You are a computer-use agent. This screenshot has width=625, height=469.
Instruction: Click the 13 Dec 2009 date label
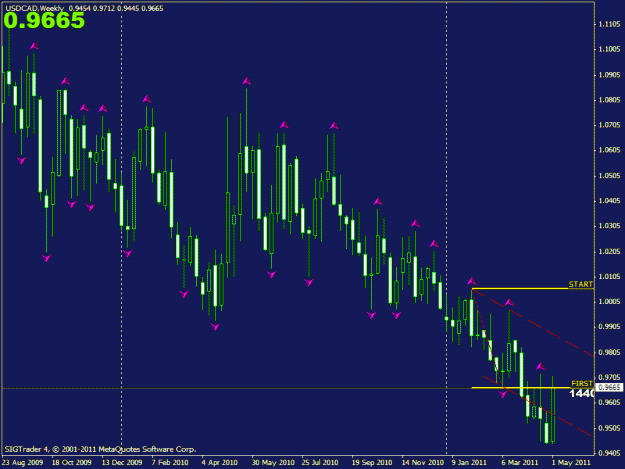(122, 463)
